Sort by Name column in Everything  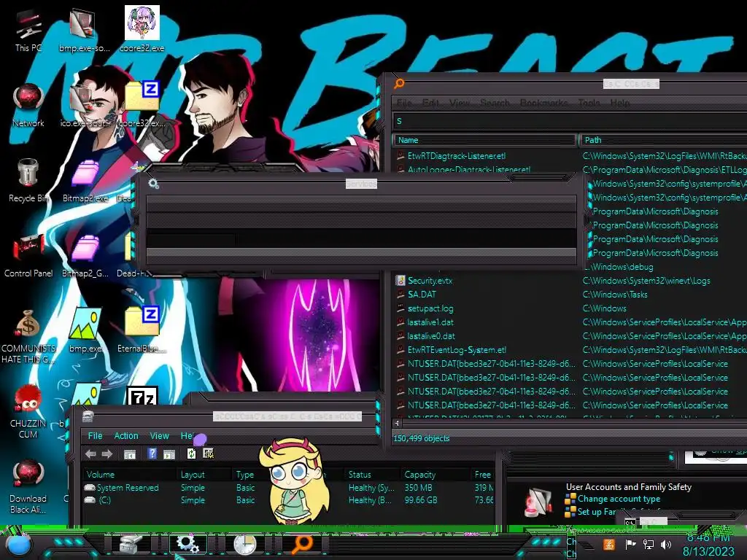[x=484, y=140]
